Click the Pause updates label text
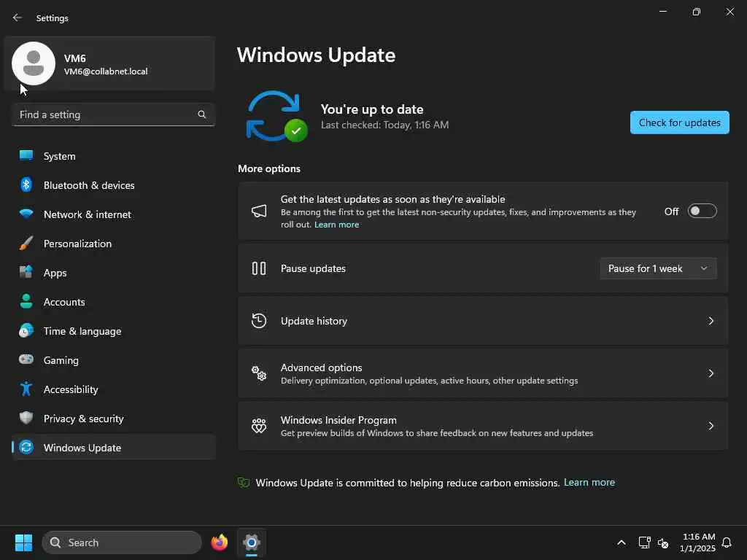 [x=313, y=268]
